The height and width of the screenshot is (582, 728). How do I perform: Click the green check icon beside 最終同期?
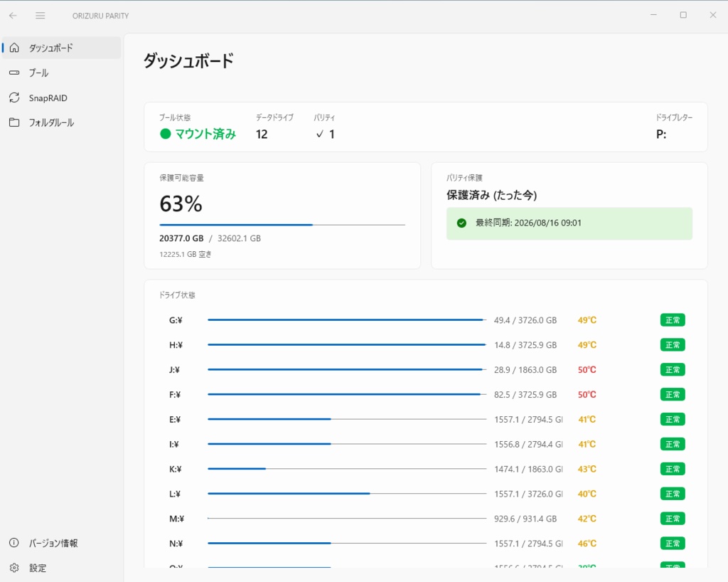pyautogui.click(x=461, y=223)
